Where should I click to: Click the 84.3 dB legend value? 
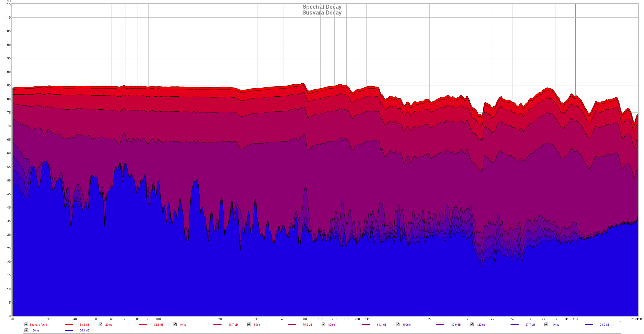pyautogui.click(x=84, y=325)
